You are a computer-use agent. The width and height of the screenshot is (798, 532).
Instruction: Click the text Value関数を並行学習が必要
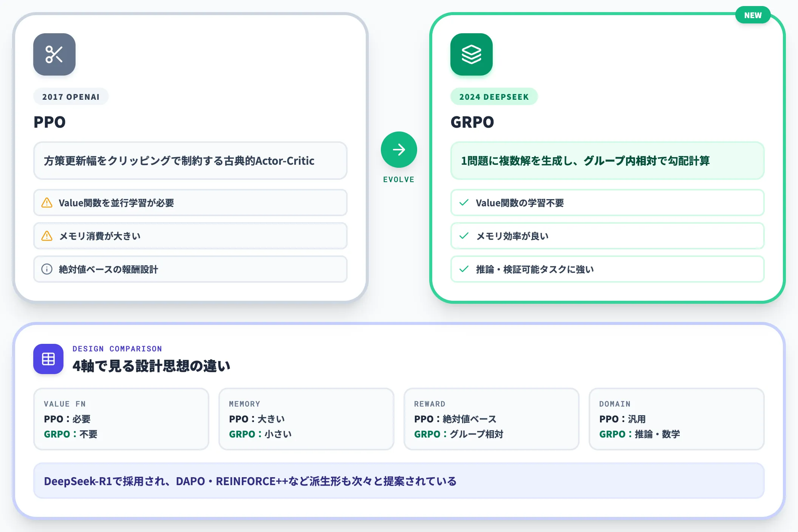click(116, 203)
